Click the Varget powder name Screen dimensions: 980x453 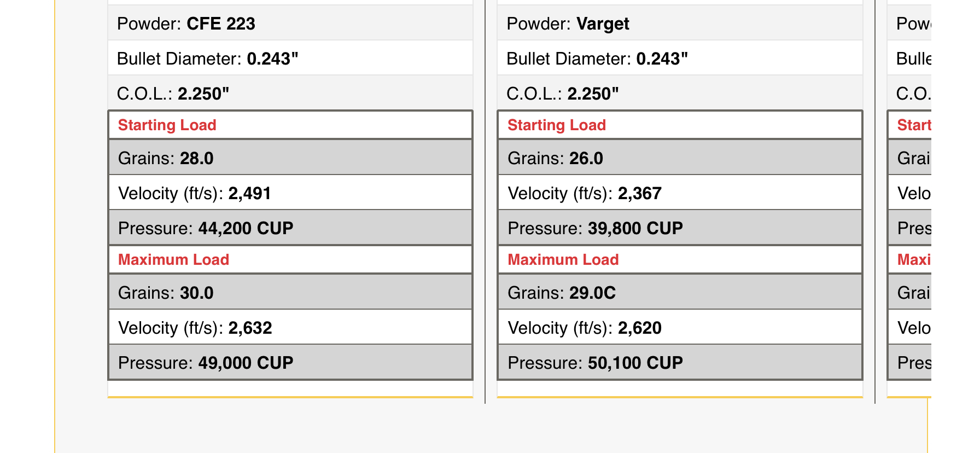click(x=603, y=24)
